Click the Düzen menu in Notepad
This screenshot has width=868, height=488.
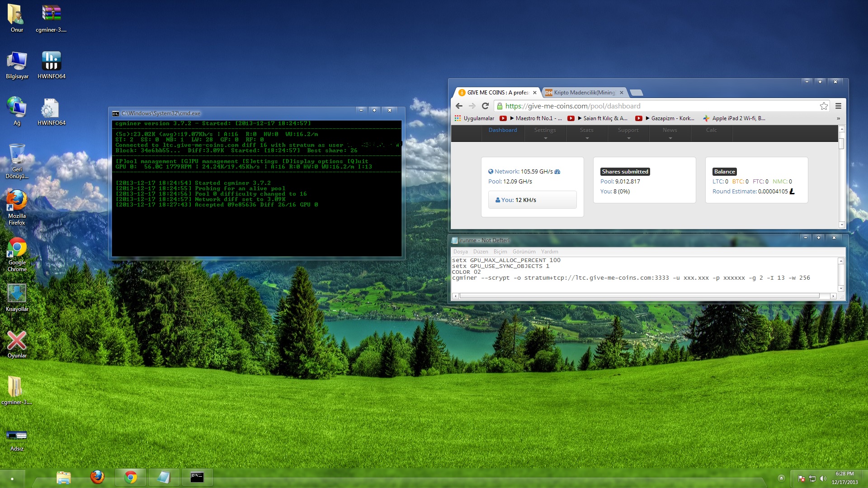tap(480, 251)
